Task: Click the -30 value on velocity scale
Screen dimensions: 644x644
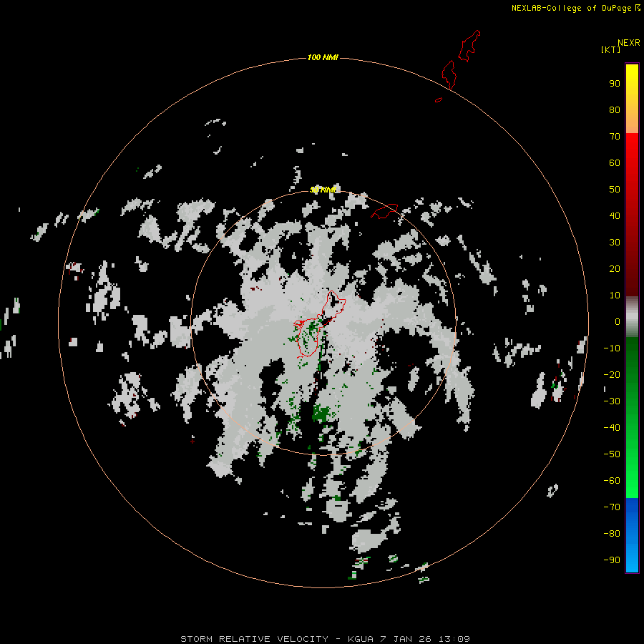Action: pyautogui.click(x=612, y=401)
